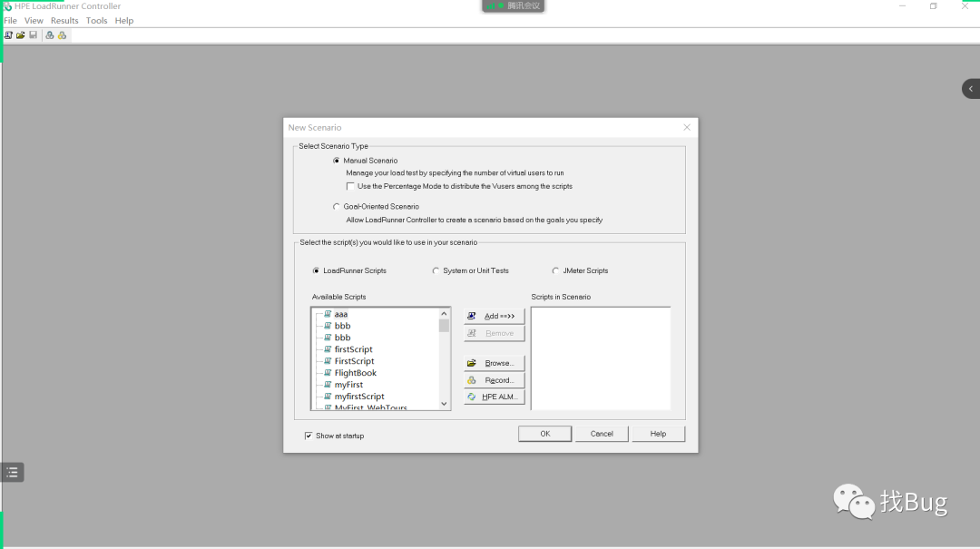Click the Available Scripts scrollbar down arrow

coord(444,404)
